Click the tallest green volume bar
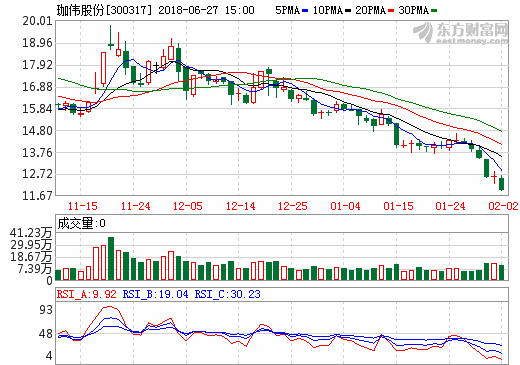This screenshot has height=365, width=520. [x=111, y=259]
